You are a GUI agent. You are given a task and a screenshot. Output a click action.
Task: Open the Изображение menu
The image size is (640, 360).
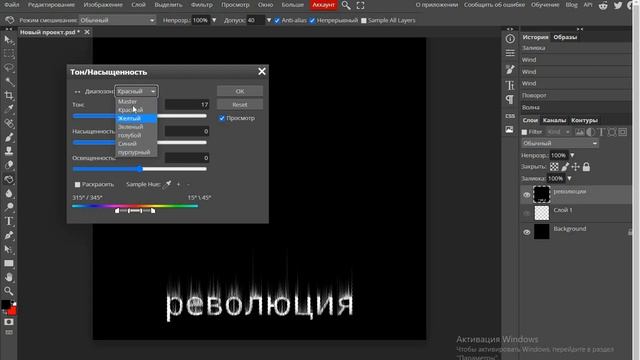click(x=103, y=5)
